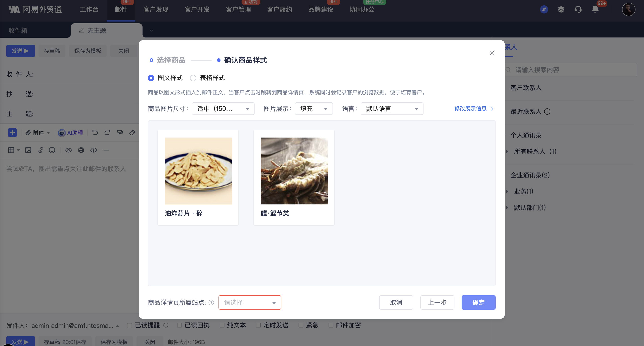Image resolution: width=644 pixels, height=346 pixels.
Task: Switch to the 客户管理 menu
Action: click(238, 9)
